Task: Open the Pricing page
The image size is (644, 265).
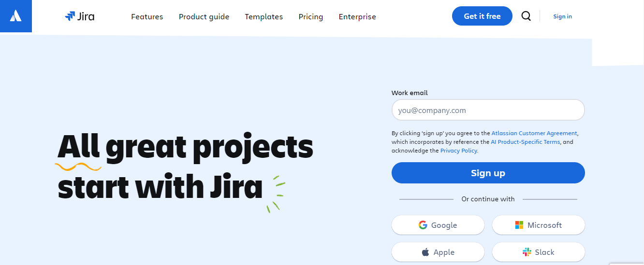Action: point(311,16)
